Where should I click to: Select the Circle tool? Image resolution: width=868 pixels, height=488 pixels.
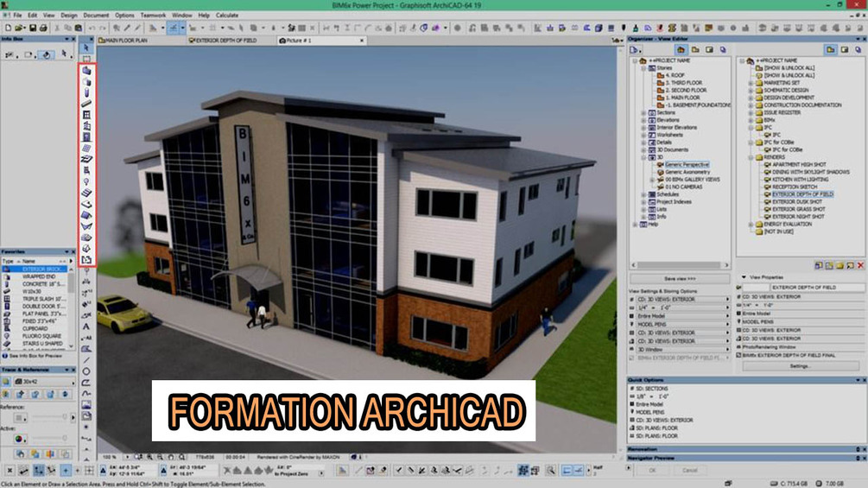86,371
